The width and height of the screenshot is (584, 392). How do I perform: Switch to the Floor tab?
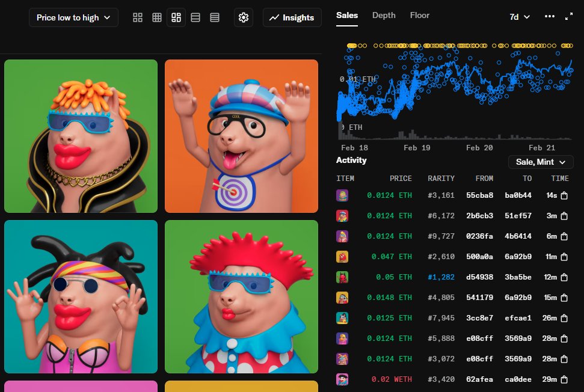tap(420, 15)
